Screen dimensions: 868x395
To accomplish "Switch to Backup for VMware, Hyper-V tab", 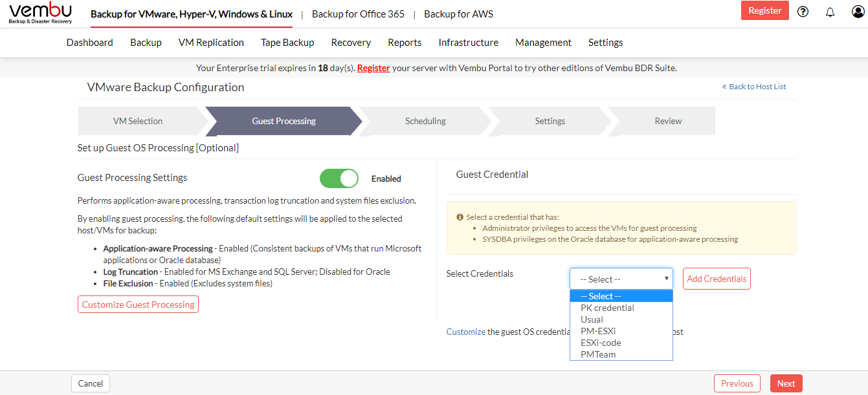I will (x=192, y=14).
